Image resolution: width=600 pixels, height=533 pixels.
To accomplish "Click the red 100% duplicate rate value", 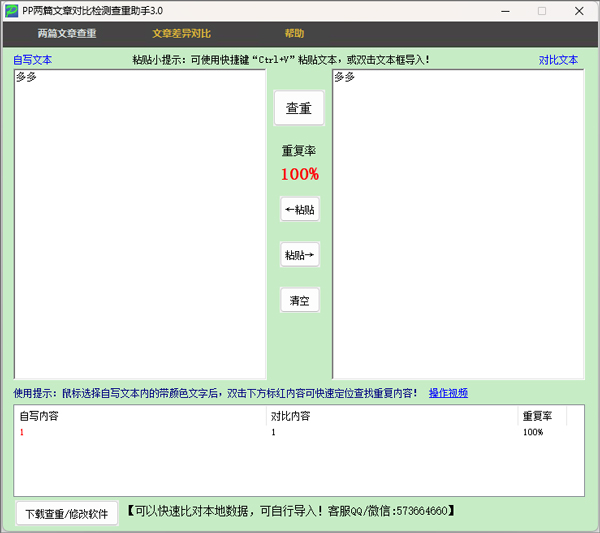I will tap(299, 175).
